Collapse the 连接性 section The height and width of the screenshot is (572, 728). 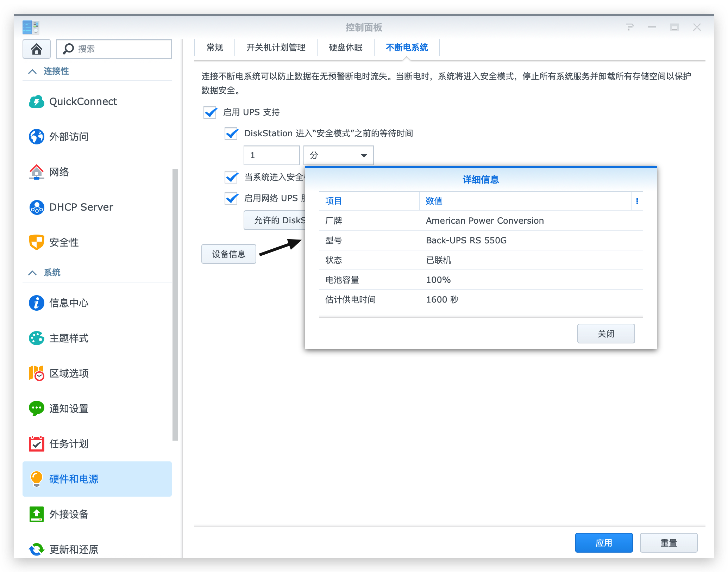pyautogui.click(x=32, y=71)
